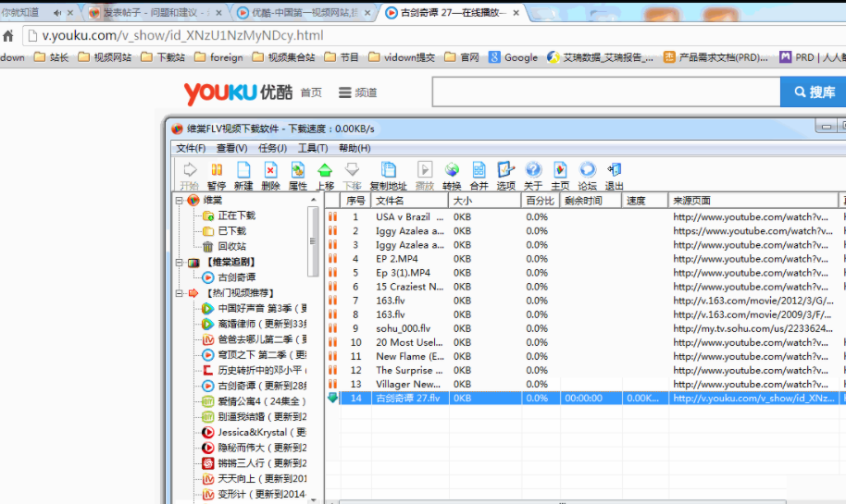
Task: Click the download arrow icon on row 14
Action: (333, 398)
